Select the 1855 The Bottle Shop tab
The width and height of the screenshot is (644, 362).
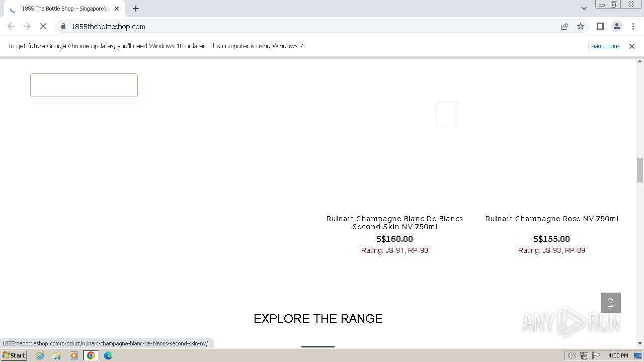pos(64,9)
